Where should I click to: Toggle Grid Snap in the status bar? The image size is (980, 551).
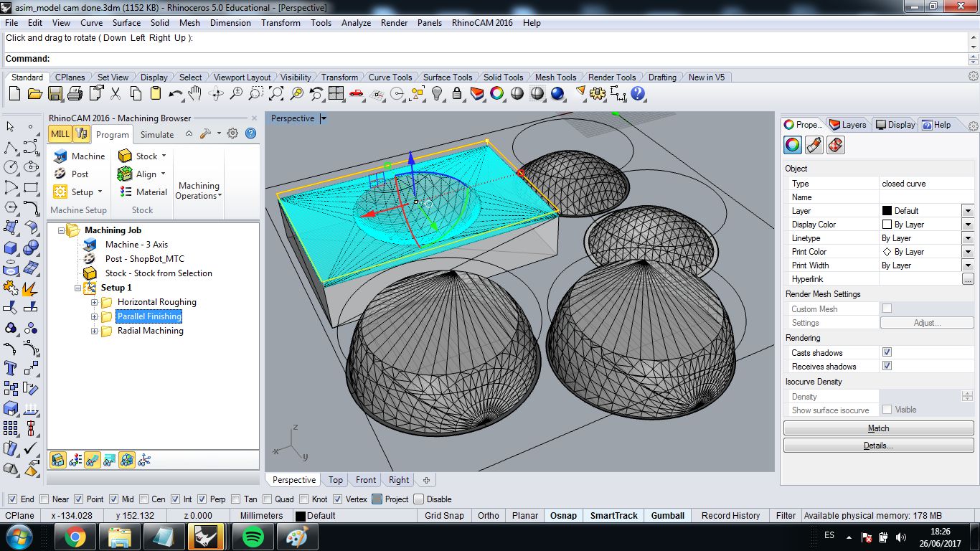pos(444,516)
